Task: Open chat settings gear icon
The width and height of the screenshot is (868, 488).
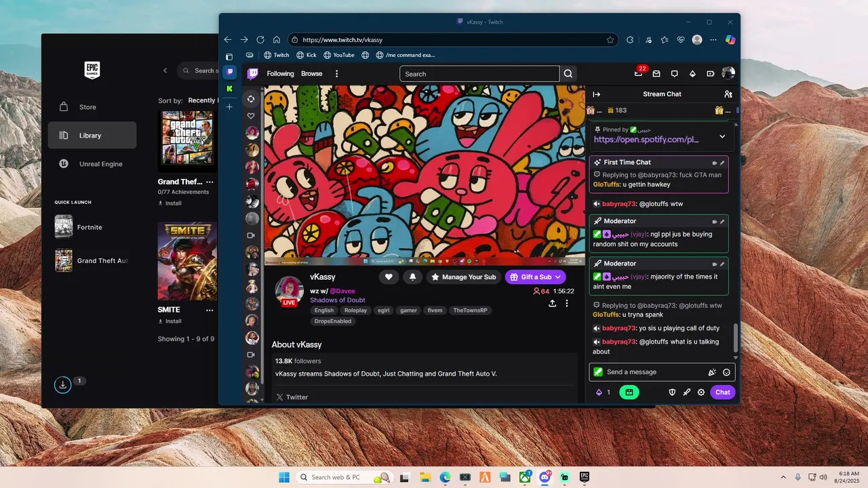Action: click(701, 392)
